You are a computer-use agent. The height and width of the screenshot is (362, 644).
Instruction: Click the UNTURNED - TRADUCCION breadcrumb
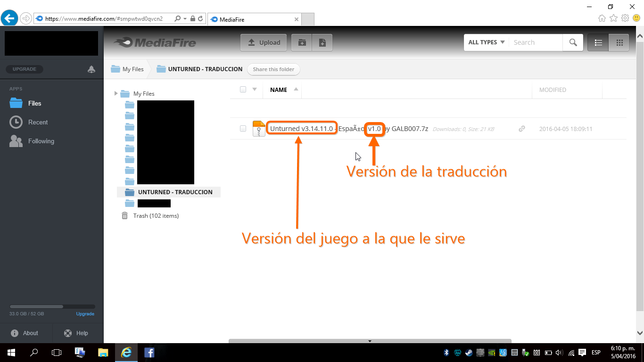pos(199,69)
